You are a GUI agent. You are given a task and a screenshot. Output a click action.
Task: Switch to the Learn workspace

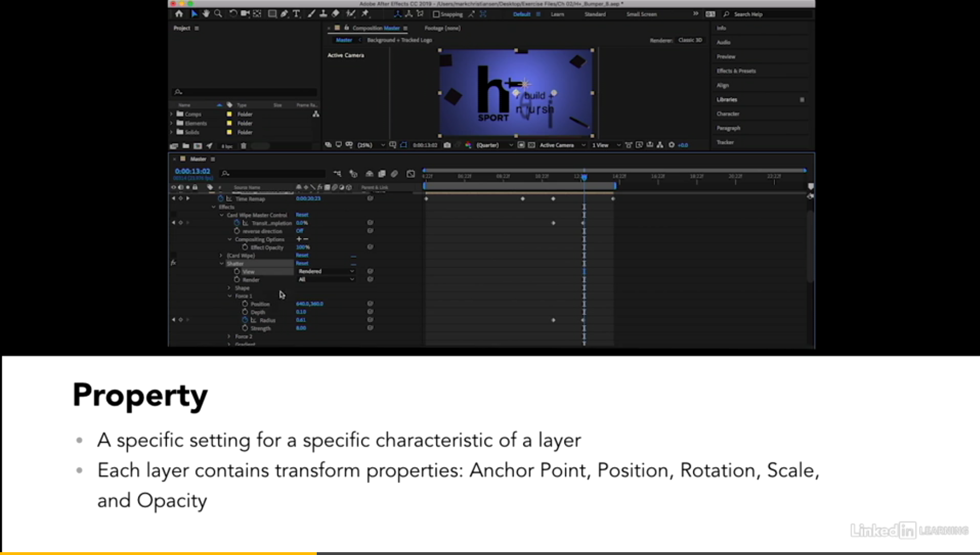557,15
